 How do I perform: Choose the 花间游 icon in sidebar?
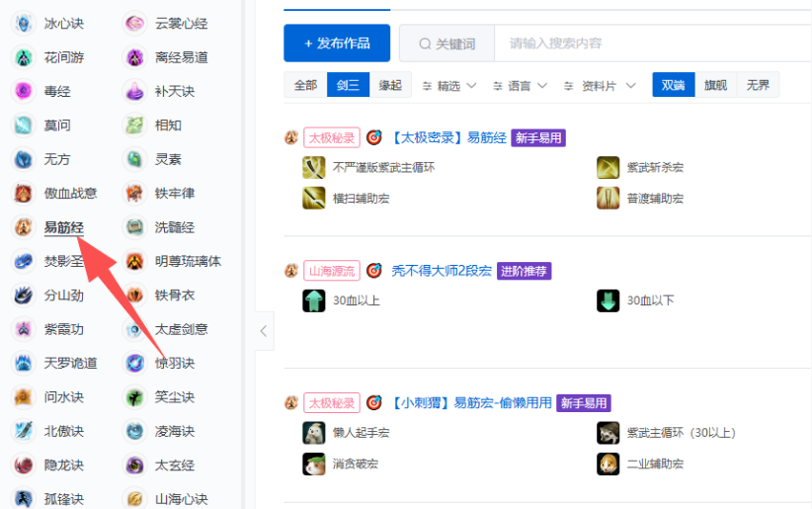(24, 57)
